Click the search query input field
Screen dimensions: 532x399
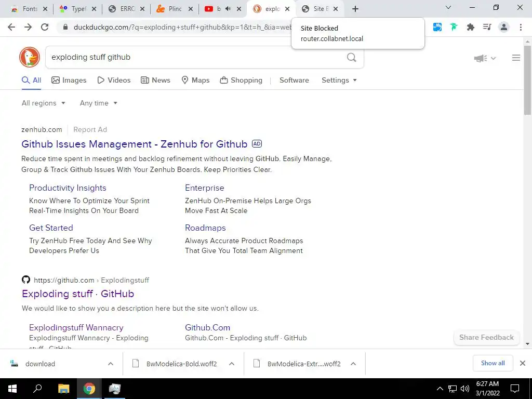click(197, 57)
